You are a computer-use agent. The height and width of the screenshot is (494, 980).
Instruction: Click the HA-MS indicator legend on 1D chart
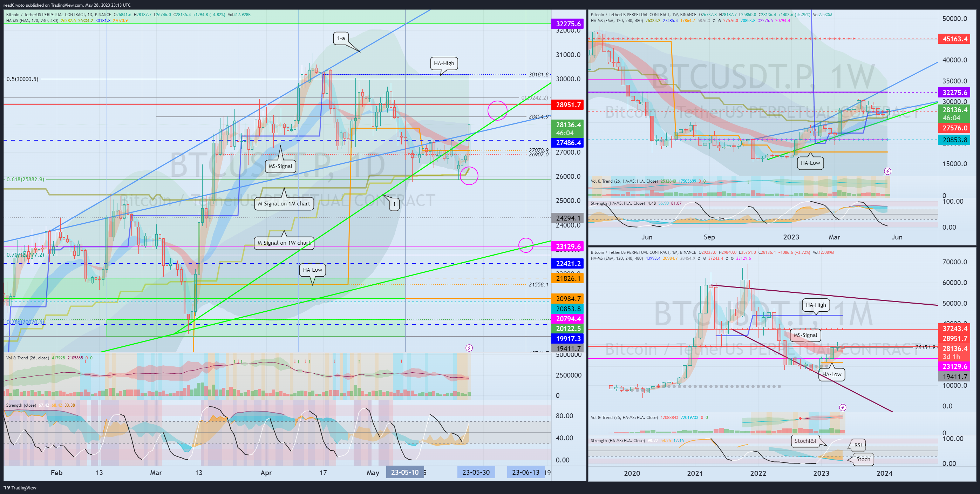click(67, 21)
